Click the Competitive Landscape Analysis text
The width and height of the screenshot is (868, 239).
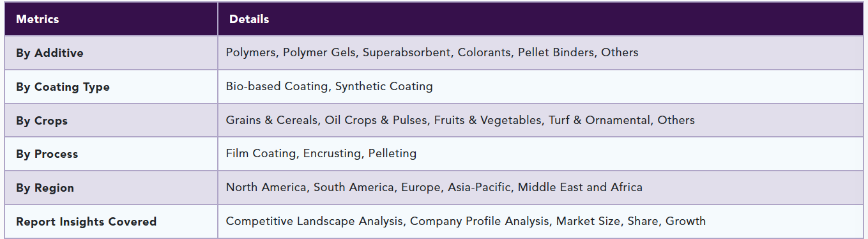coord(315,221)
